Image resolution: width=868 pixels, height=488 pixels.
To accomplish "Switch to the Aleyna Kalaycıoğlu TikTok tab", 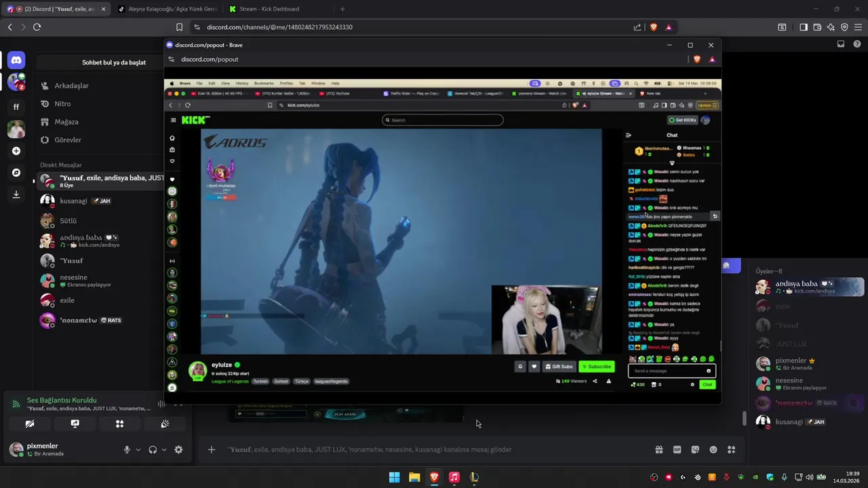I will (x=167, y=9).
